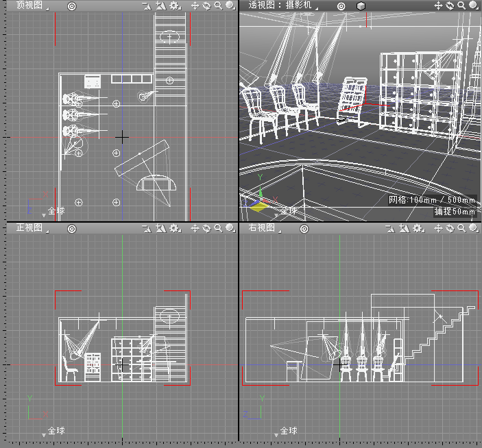Click gear settings icon in top view header

174,5
